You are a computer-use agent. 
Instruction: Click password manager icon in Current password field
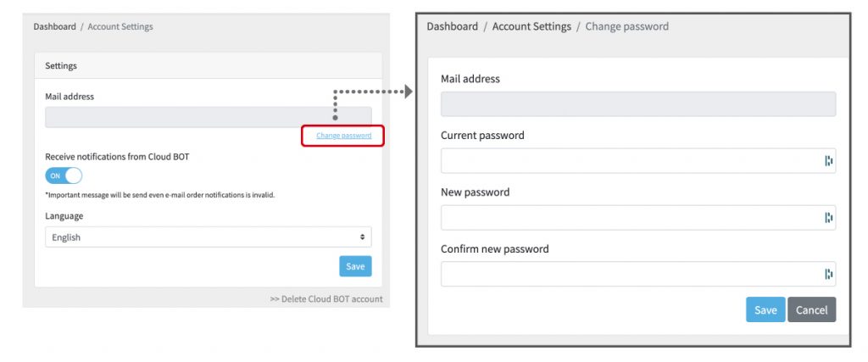(828, 161)
